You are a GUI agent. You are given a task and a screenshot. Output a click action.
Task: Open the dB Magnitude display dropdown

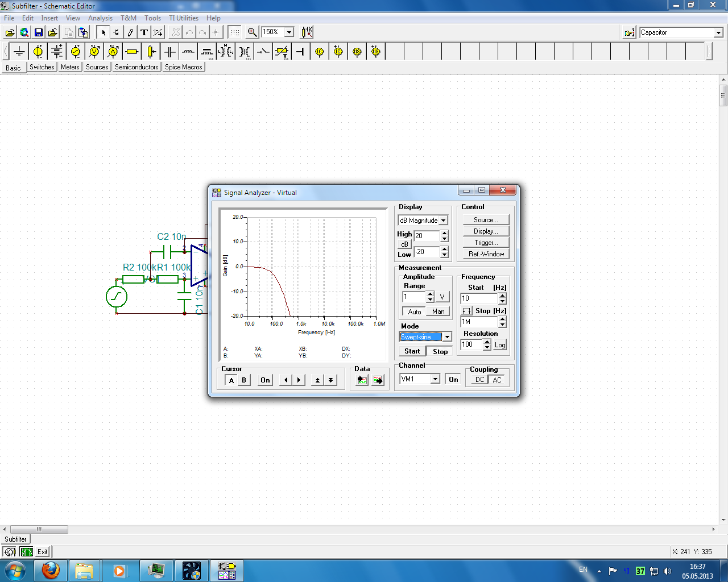pos(444,221)
